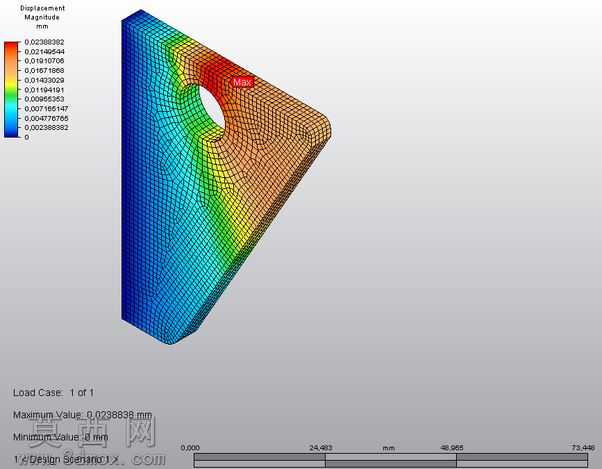Viewport: 602px width, 469px height.
Task: Click legend value 0,007165147
Action: click(46, 109)
